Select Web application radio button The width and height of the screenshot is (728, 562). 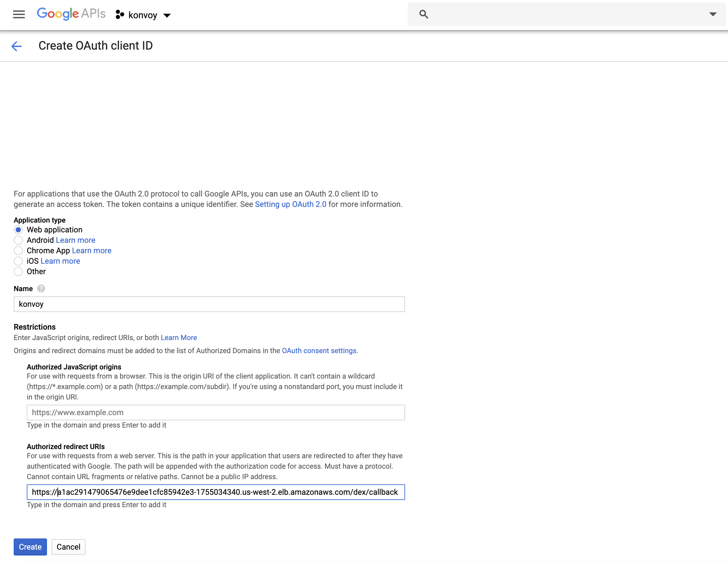coord(18,230)
